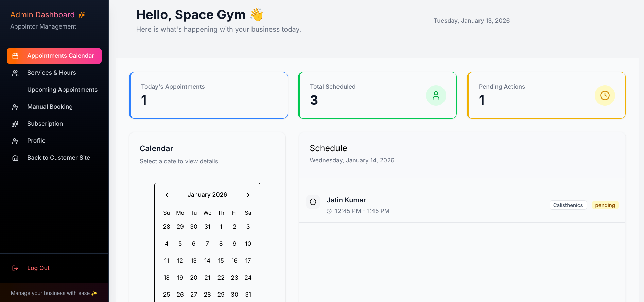Select January 3 in calendar
The height and width of the screenshot is (302, 644).
pyautogui.click(x=248, y=227)
